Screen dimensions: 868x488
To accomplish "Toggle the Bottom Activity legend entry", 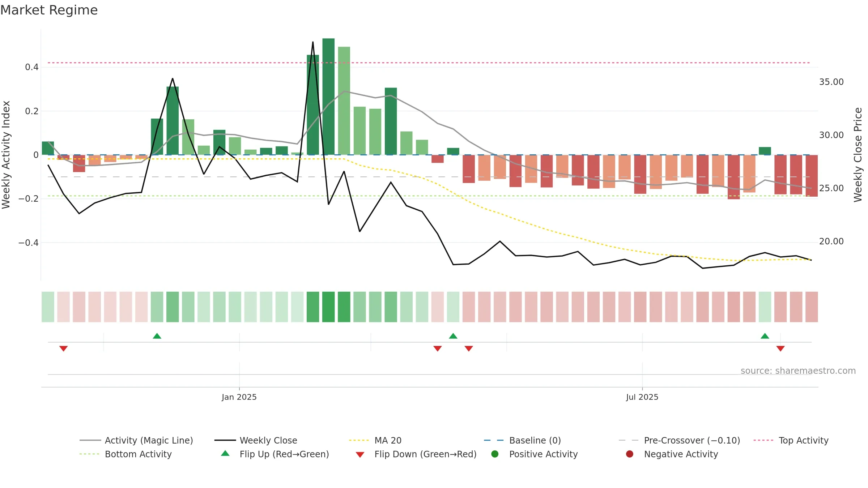I will (x=125, y=454).
